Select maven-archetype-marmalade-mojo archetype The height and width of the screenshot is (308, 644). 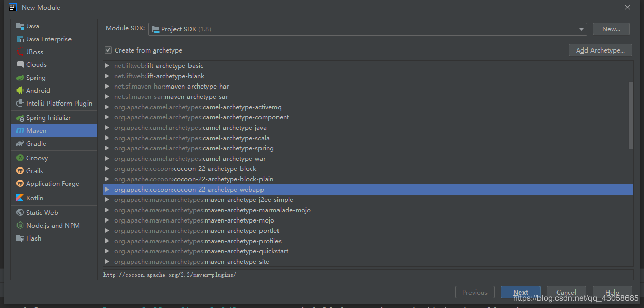pyautogui.click(x=368, y=210)
